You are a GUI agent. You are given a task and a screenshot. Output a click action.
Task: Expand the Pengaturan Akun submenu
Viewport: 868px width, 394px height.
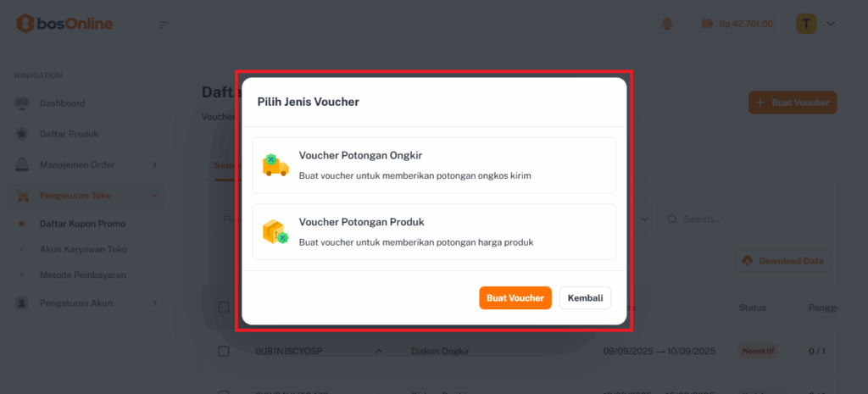click(154, 303)
